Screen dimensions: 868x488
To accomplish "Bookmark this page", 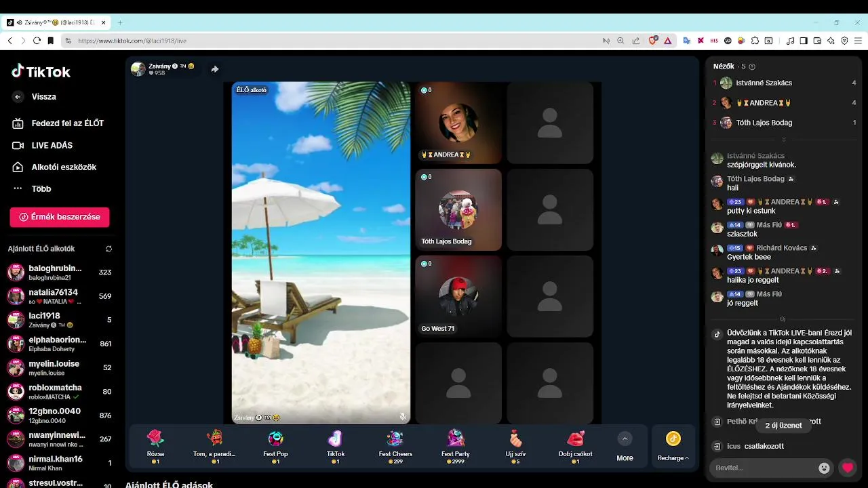I will (50, 41).
